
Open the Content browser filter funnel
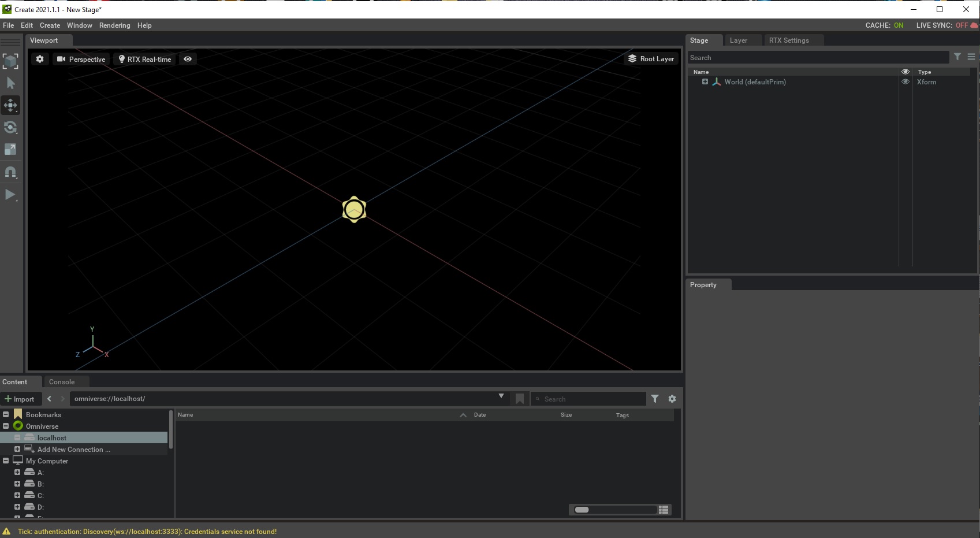[655, 399]
